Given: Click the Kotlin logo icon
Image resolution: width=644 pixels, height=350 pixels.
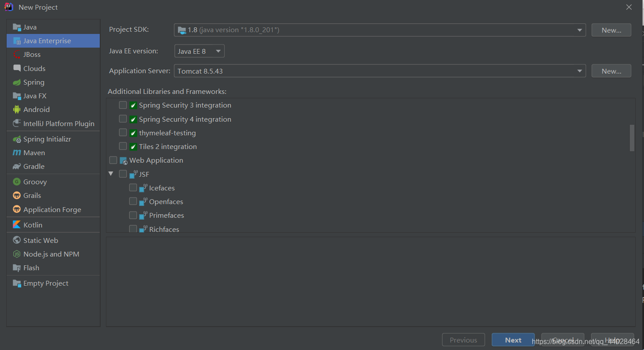Looking at the screenshot, I should pos(17,225).
